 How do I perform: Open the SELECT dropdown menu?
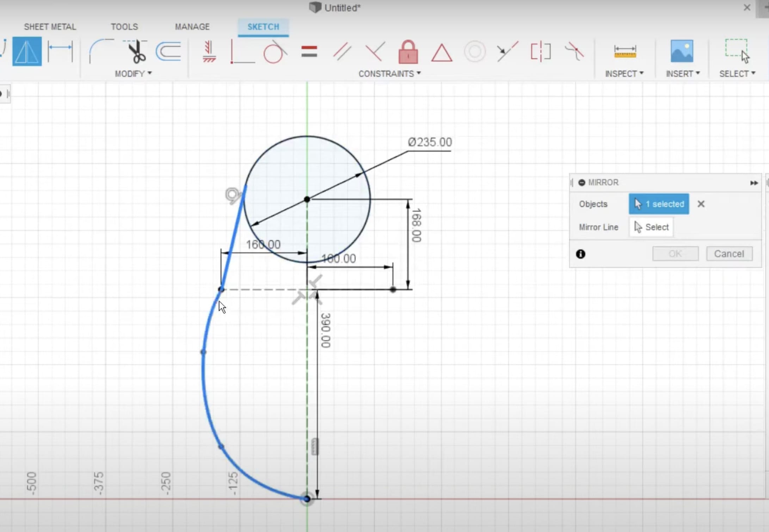tap(737, 74)
